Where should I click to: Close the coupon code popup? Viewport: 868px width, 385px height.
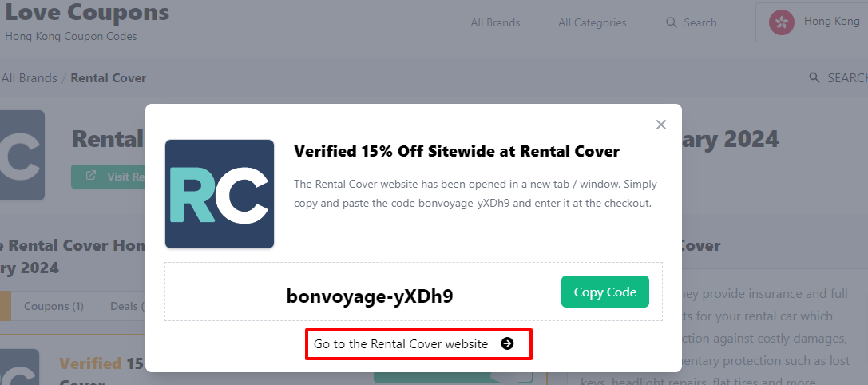(660, 125)
